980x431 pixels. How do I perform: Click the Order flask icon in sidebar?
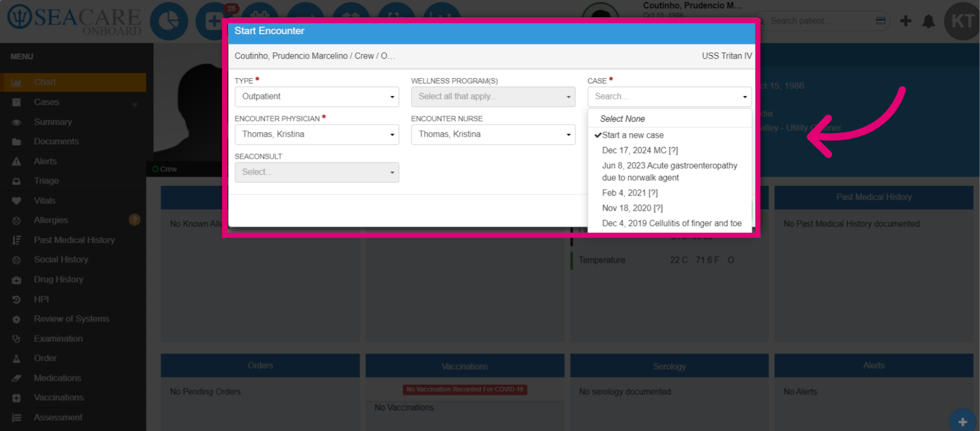pyautogui.click(x=16, y=359)
